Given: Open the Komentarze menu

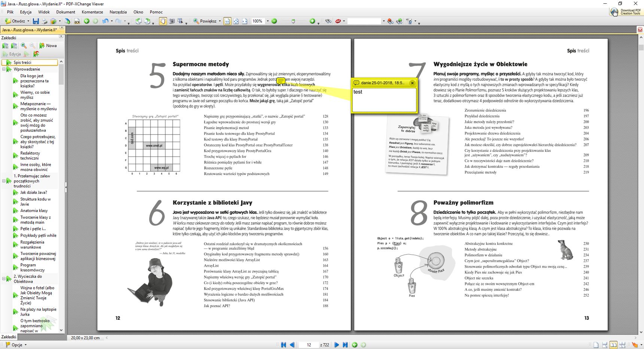Looking at the screenshot, I should pyautogui.click(x=92, y=12).
